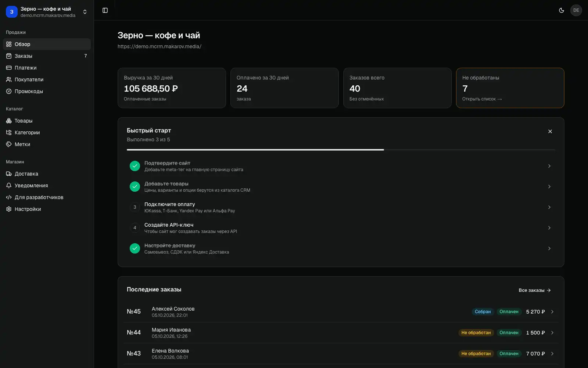Image resolution: width=588 pixels, height=368 pixels.
Task: Click the Заказы bag icon
Action: click(x=9, y=56)
